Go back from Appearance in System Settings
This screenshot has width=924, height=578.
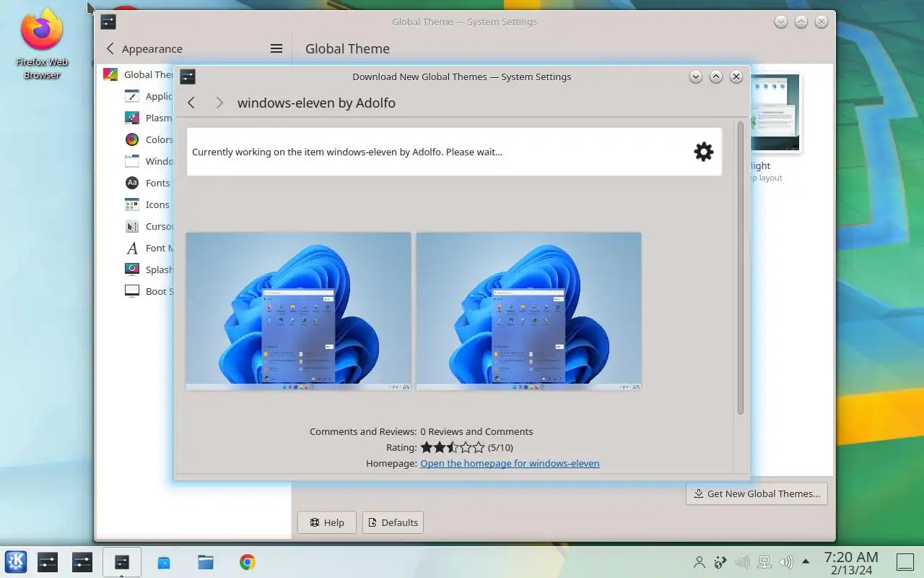(x=110, y=48)
